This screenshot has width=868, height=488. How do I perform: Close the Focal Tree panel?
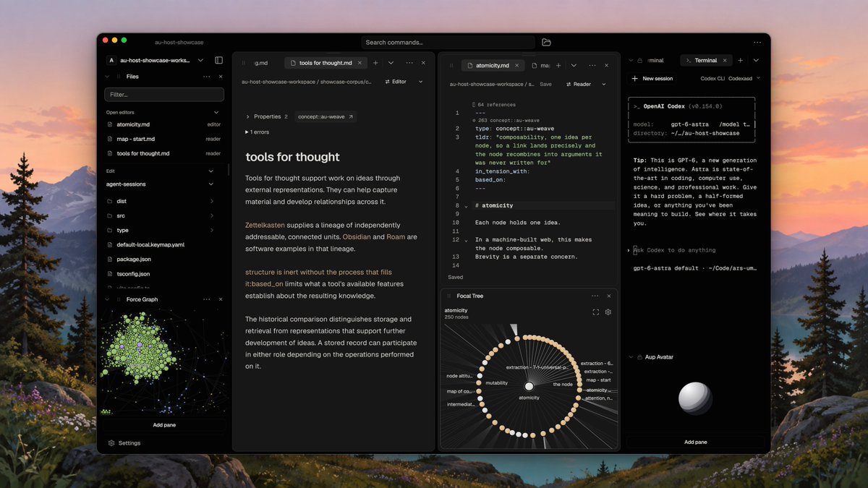click(609, 296)
